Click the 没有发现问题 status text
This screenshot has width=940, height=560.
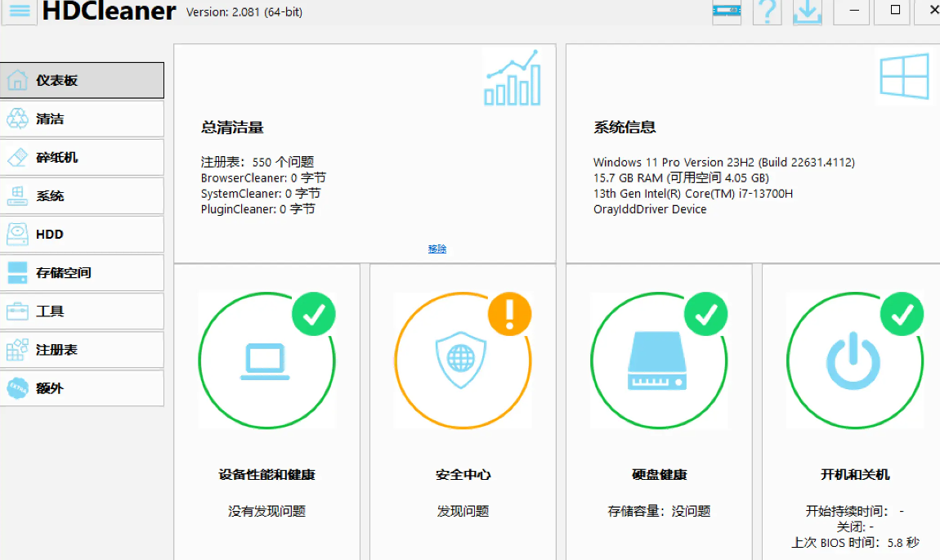tap(266, 512)
